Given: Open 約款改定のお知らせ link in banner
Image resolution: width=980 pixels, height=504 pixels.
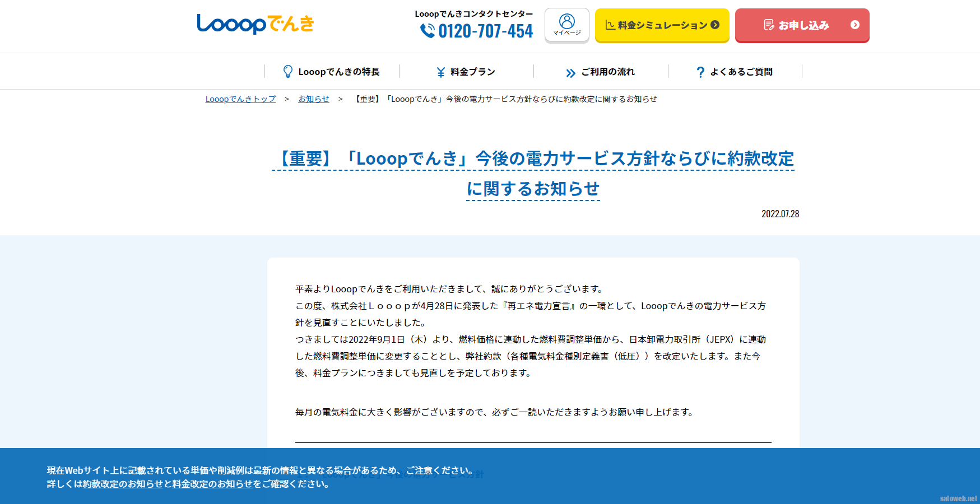Looking at the screenshot, I should 123,484.
